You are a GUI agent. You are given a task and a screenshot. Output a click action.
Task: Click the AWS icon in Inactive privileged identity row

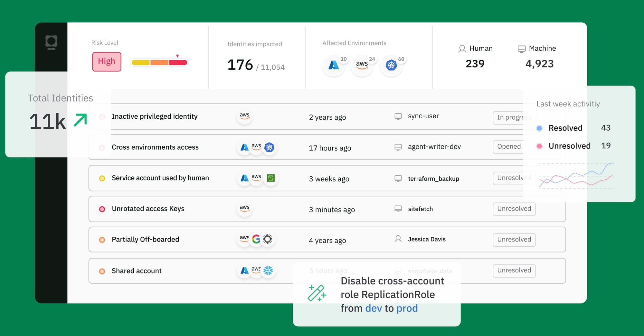coord(245,116)
